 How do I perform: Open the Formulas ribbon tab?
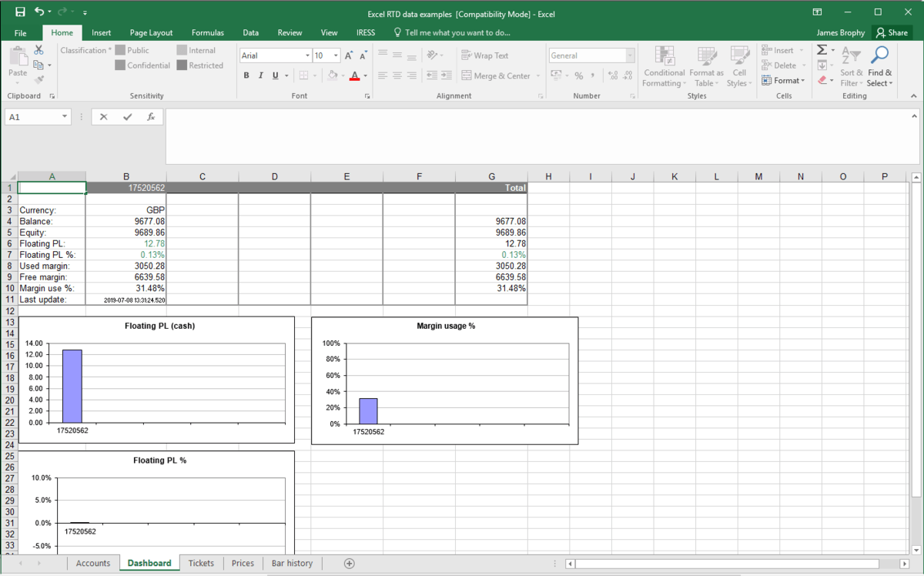tap(207, 33)
